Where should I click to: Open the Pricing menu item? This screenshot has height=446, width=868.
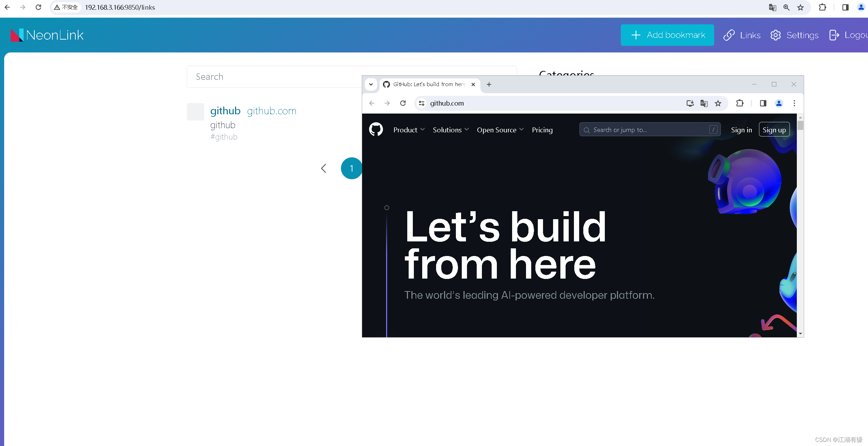tap(542, 130)
